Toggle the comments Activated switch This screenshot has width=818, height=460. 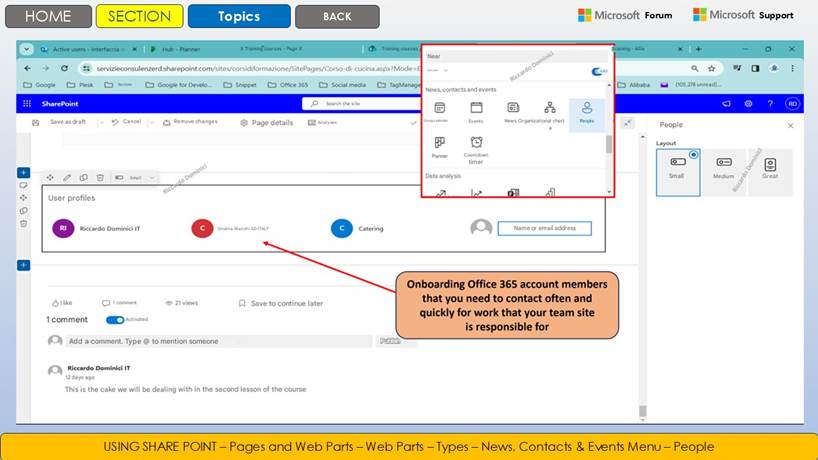tap(115, 320)
